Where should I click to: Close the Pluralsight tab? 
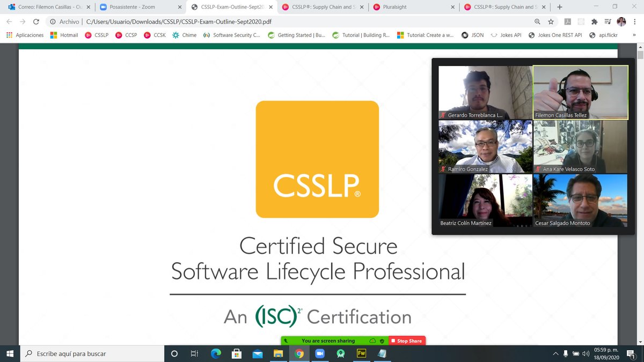[453, 7]
